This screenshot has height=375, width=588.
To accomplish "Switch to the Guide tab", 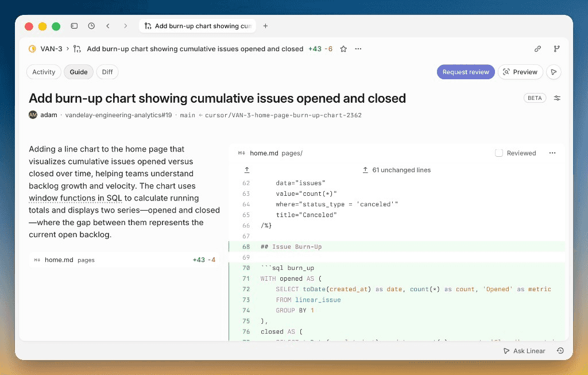I will [x=78, y=72].
